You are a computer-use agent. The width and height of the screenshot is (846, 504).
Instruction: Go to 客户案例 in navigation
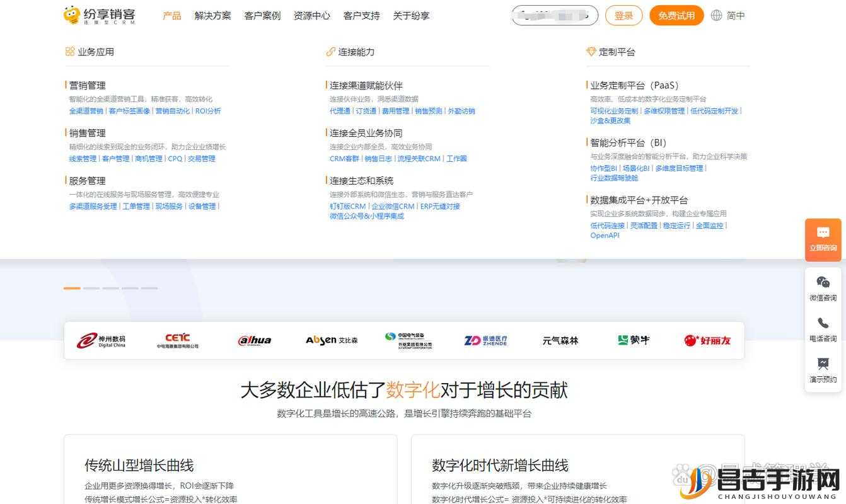[262, 16]
